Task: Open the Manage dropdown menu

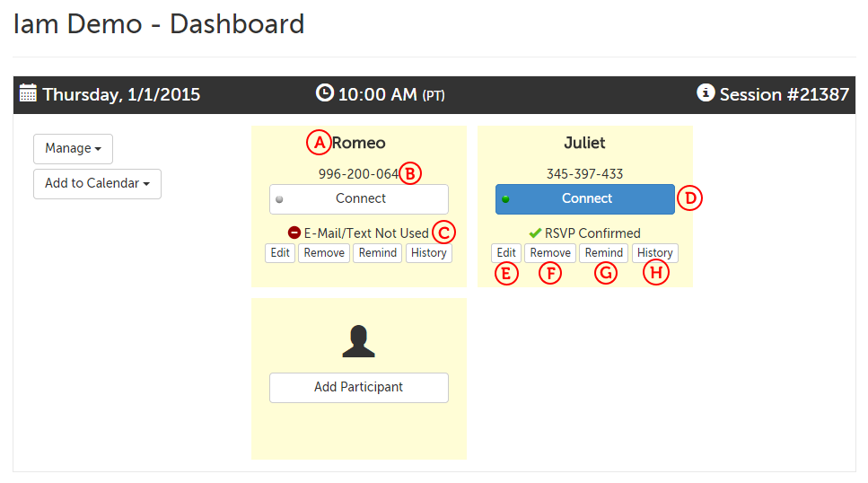Action: click(73, 148)
